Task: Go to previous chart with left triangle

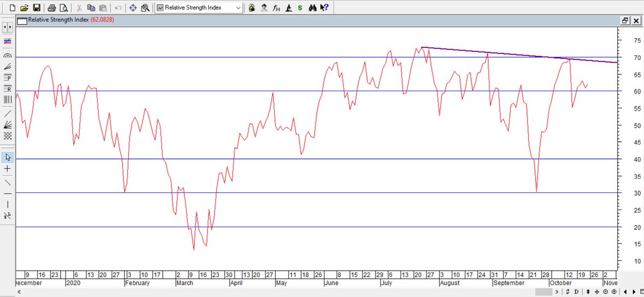Action: point(626,292)
